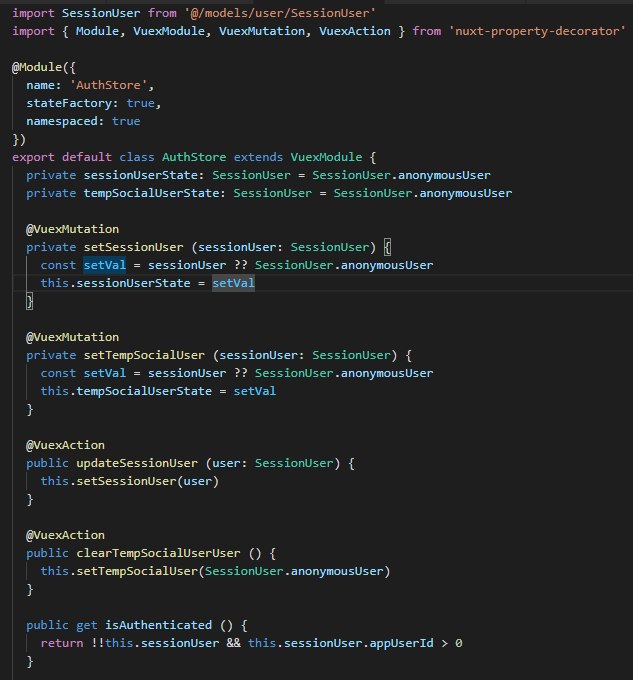
Task: Click VuexModule after the extends keyword
Action: 326,157
